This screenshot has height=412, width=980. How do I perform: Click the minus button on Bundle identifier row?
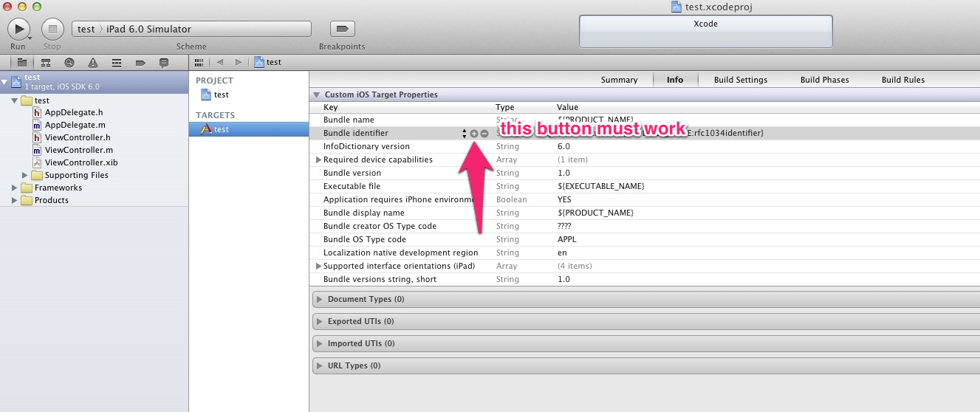coord(484,134)
